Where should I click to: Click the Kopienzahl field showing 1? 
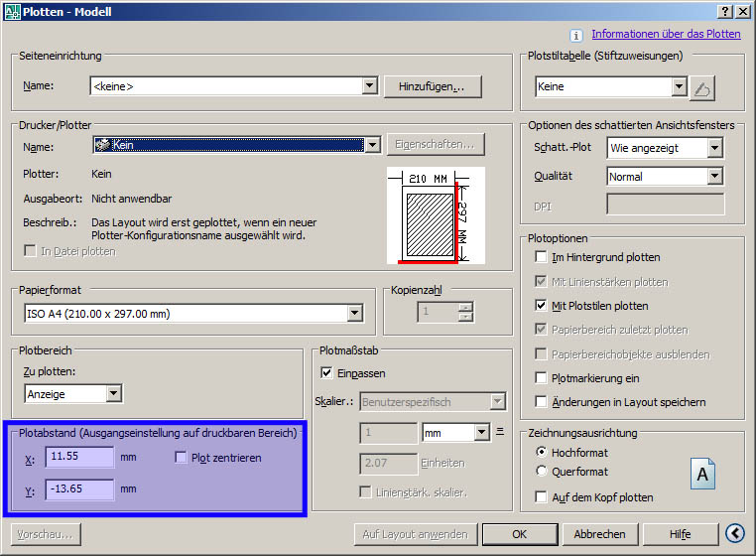pyautogui.click(x=438, y=312)
